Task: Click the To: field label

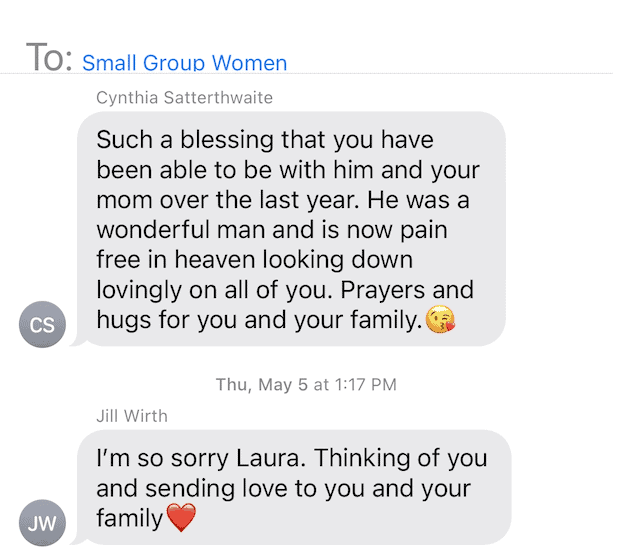Action: coord(50,58)
